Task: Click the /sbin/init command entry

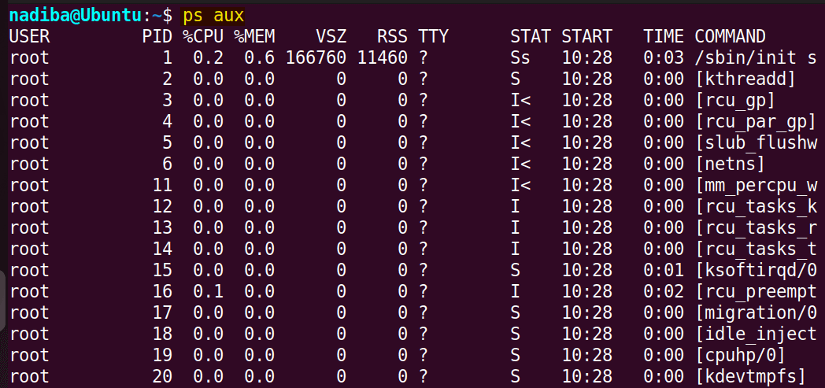Action: pyautogui.click(x=756, y=58)
